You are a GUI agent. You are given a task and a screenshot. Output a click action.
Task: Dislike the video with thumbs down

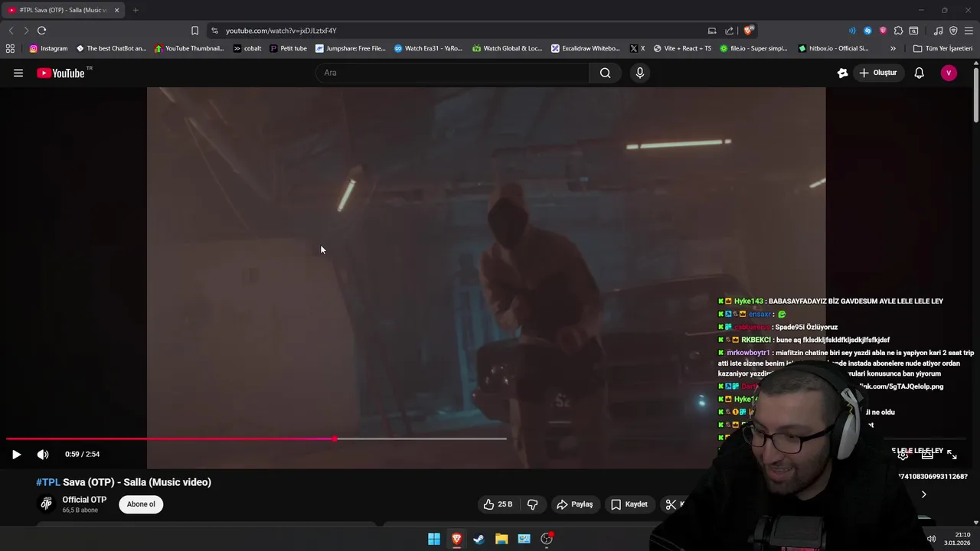click(533, 504)
